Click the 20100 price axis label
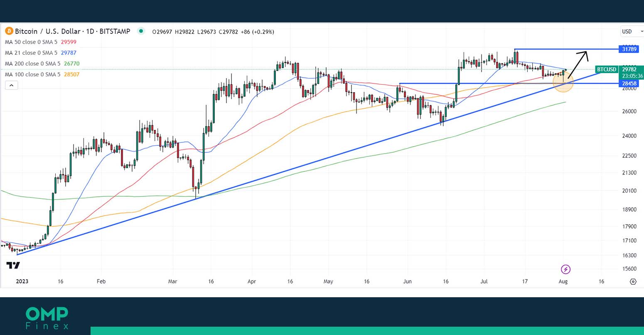The width and height of the screenshot is (644, 335). [629, 191]
